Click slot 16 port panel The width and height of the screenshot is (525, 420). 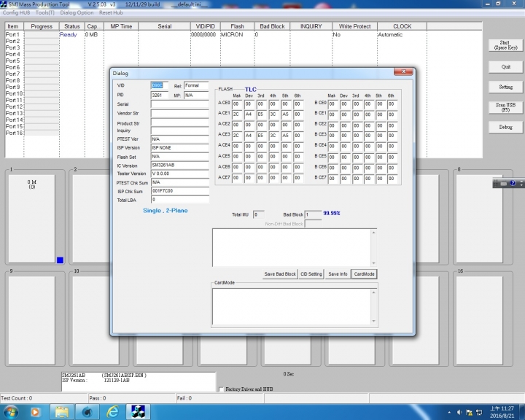pos(480,320)
